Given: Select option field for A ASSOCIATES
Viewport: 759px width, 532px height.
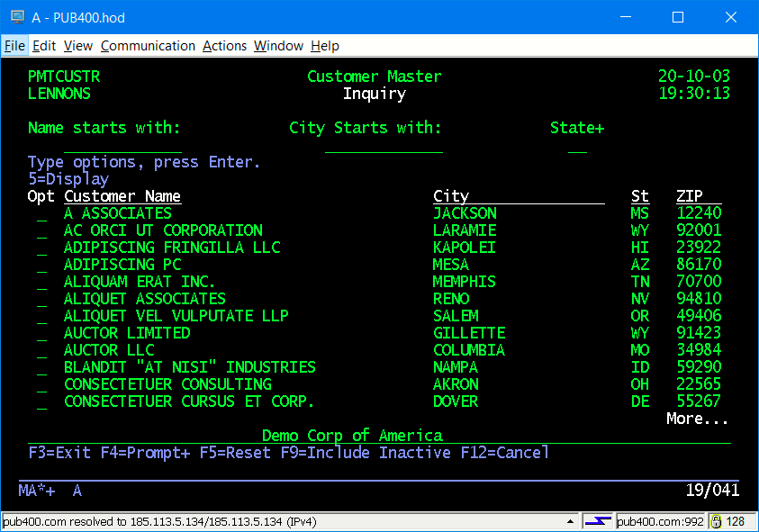Looking at the screenshot, I should (41, 214).
